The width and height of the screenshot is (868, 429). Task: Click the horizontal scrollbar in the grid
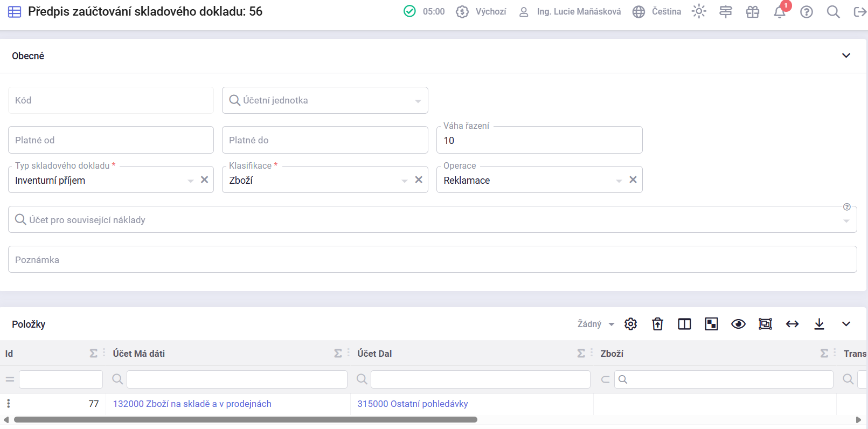tap(245, 420)
